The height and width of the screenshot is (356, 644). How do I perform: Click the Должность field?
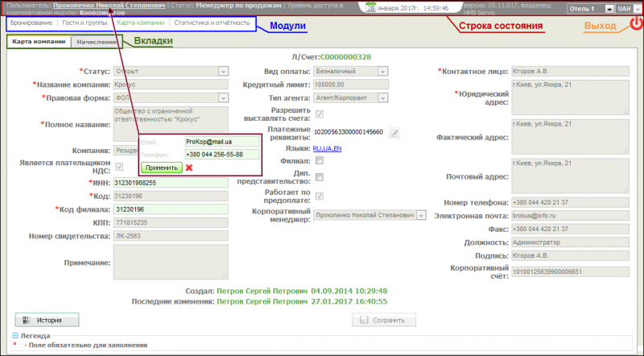point(570,242)
